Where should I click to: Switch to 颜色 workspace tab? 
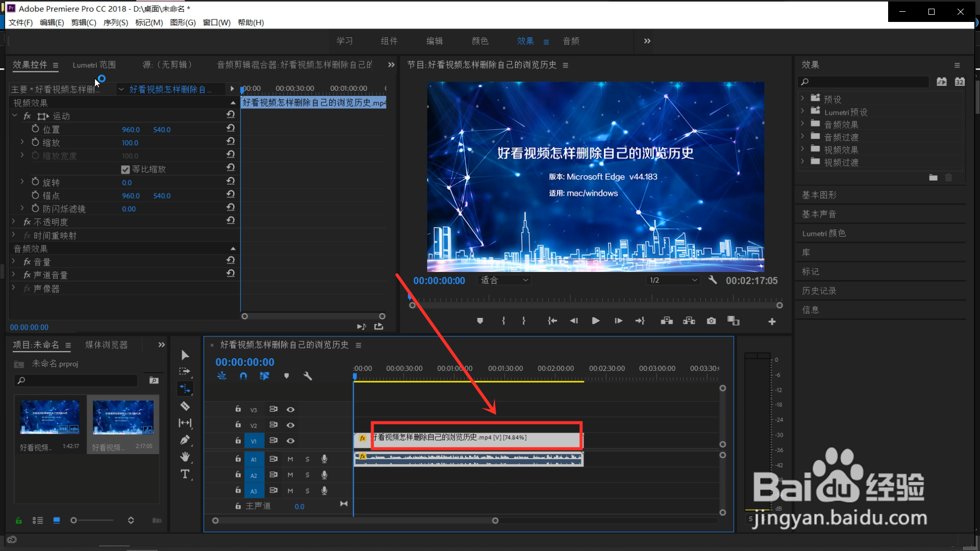click(x=480, y=41)
